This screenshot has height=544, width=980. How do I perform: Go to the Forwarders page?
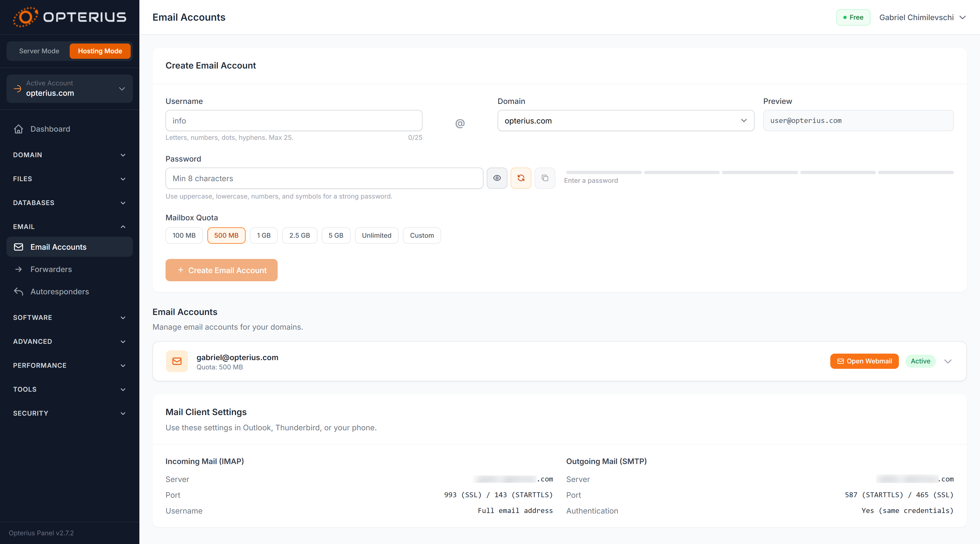coord(70,269)
